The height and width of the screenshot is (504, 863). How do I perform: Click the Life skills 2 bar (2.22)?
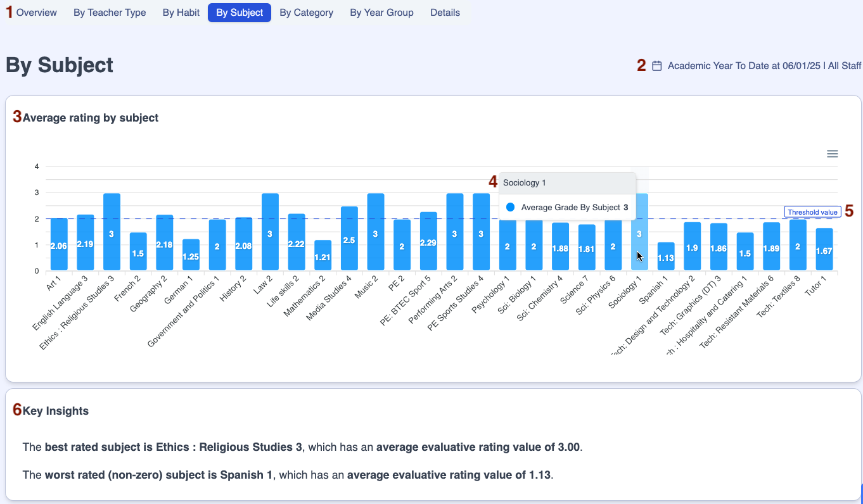(x=297, y=243)
